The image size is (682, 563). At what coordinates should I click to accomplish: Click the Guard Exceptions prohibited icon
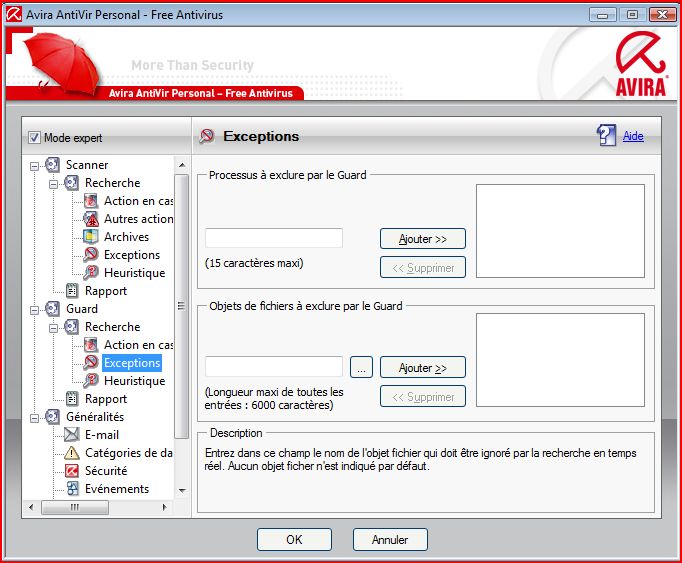[x=90, y=362]
